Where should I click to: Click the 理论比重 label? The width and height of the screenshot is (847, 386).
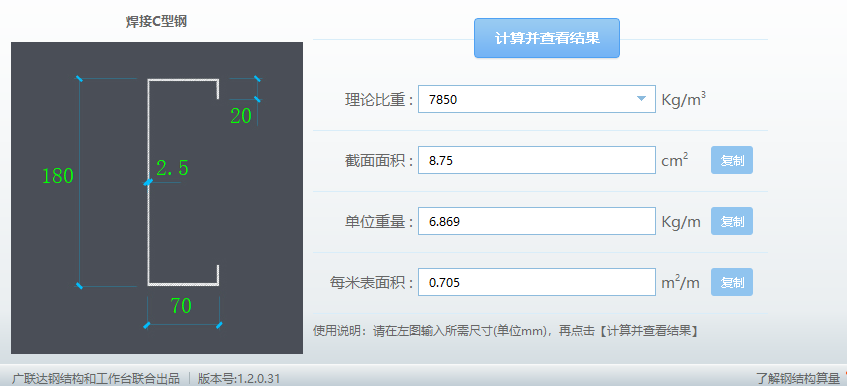click(x=379, y=99)
